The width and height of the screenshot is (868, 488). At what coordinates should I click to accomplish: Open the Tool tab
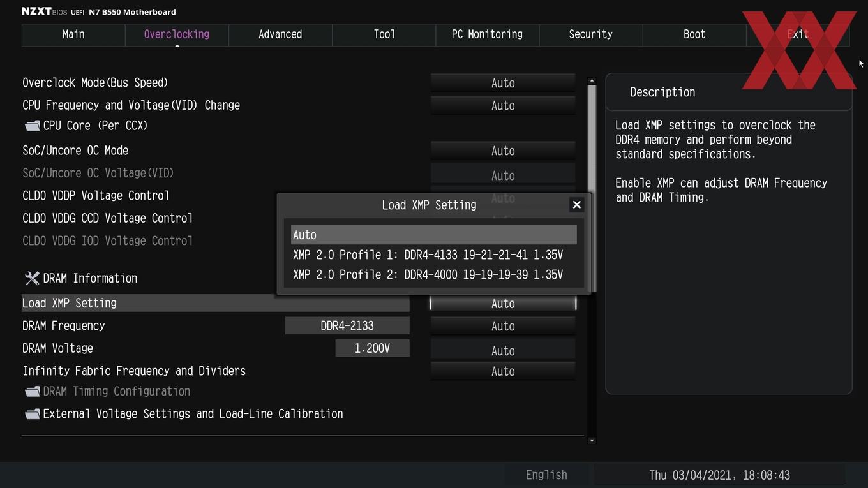pyautogui.click(x=384, y=34)
